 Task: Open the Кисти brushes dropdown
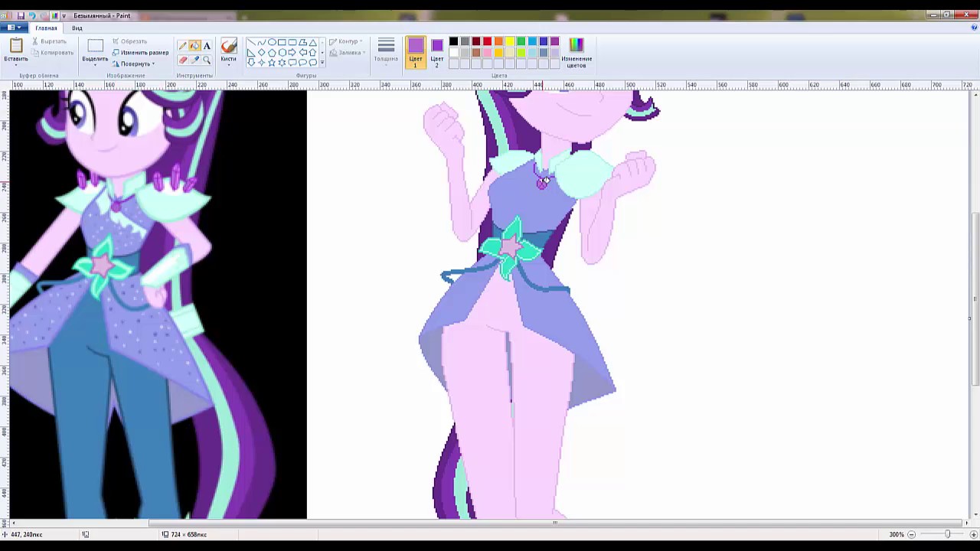(228, 65)
